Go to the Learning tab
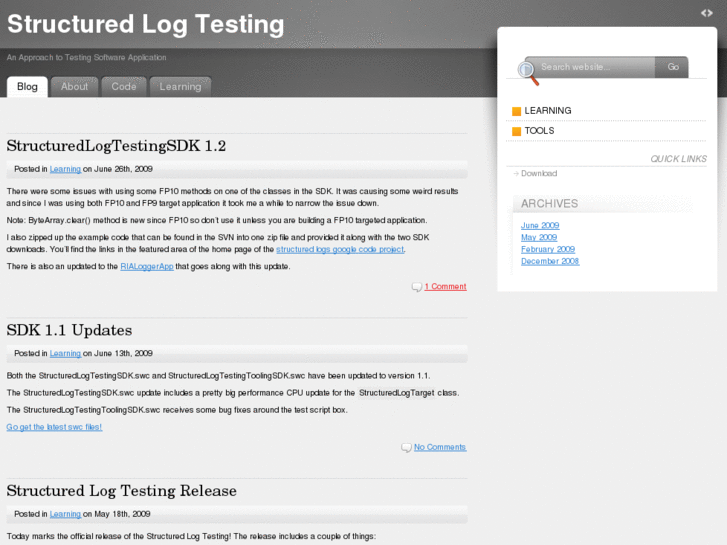Image resolution: width=727 pixels, height=545 pixels. pos(180,87)
